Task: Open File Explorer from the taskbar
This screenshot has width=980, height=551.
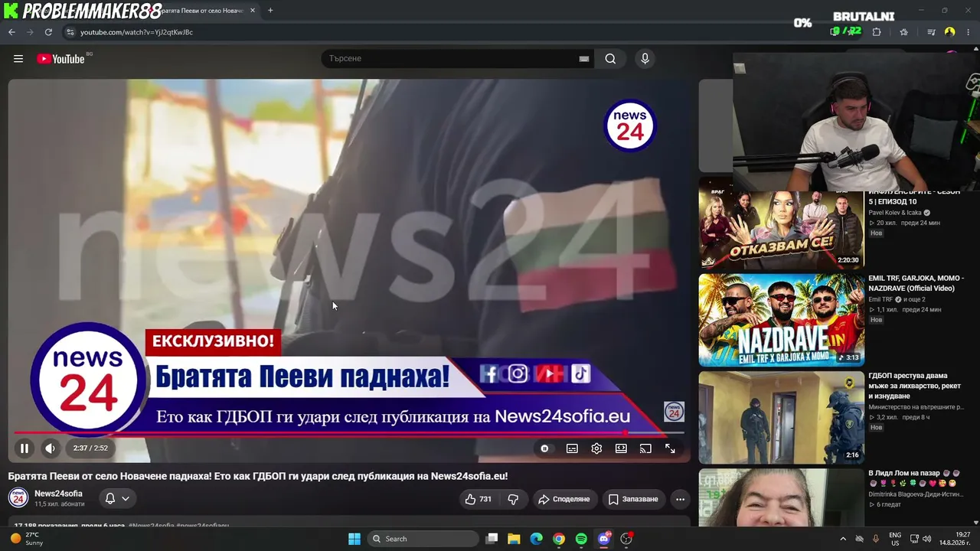Action: [514, 539]
